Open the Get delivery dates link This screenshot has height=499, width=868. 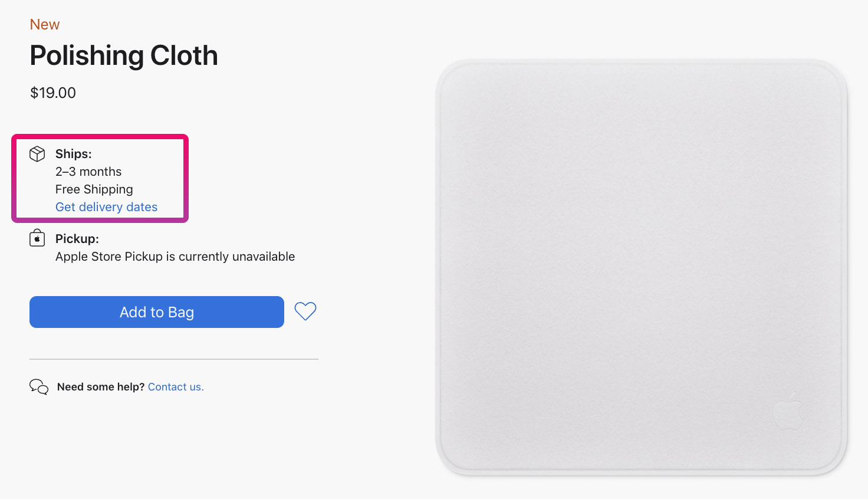pos(106,207)
